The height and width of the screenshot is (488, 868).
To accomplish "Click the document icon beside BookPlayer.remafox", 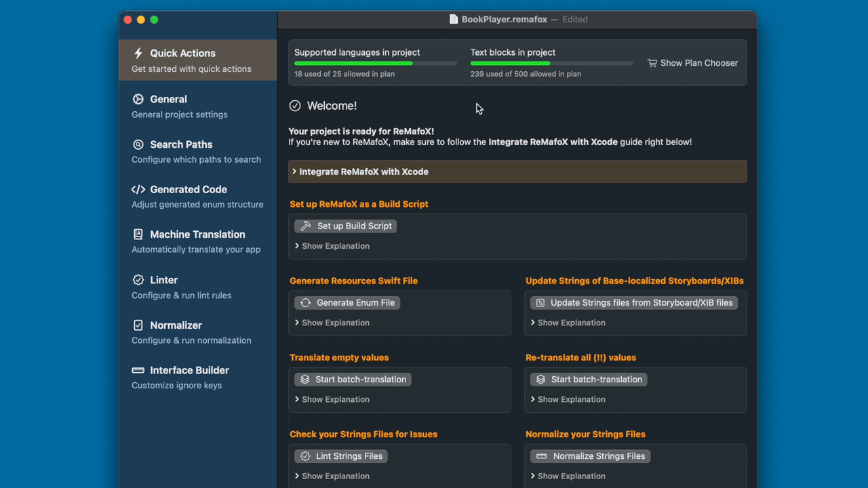I will [x=454, y=20].
